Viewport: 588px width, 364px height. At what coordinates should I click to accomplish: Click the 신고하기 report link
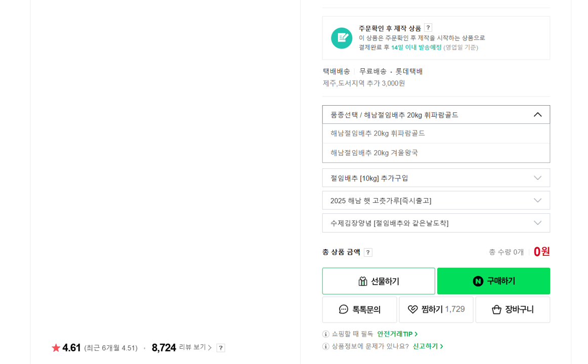point(425,346)
